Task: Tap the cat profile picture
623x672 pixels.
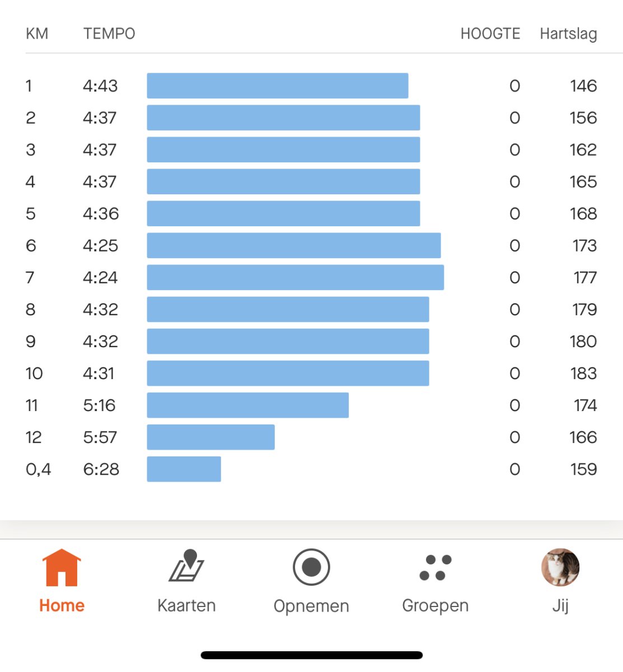Action: click(560, 567)
